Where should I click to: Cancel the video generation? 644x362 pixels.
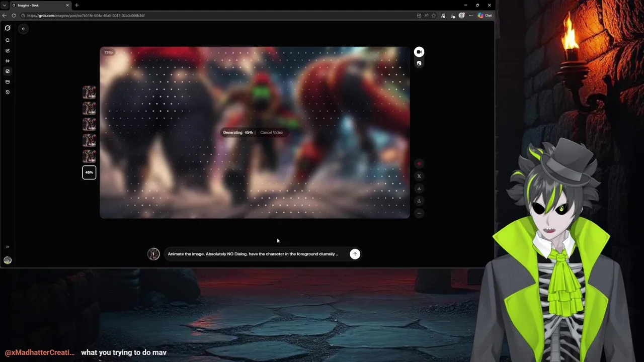(x=272, y=132)
